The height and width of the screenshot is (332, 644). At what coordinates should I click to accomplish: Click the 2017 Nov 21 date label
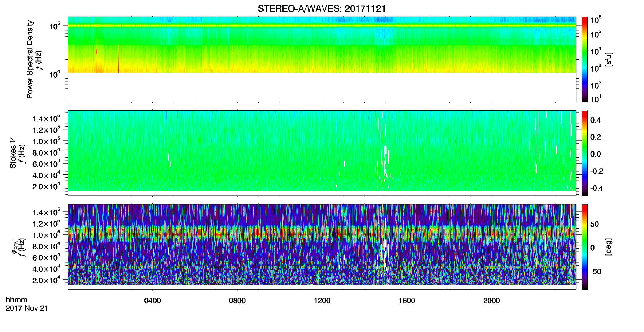(27, 308)
